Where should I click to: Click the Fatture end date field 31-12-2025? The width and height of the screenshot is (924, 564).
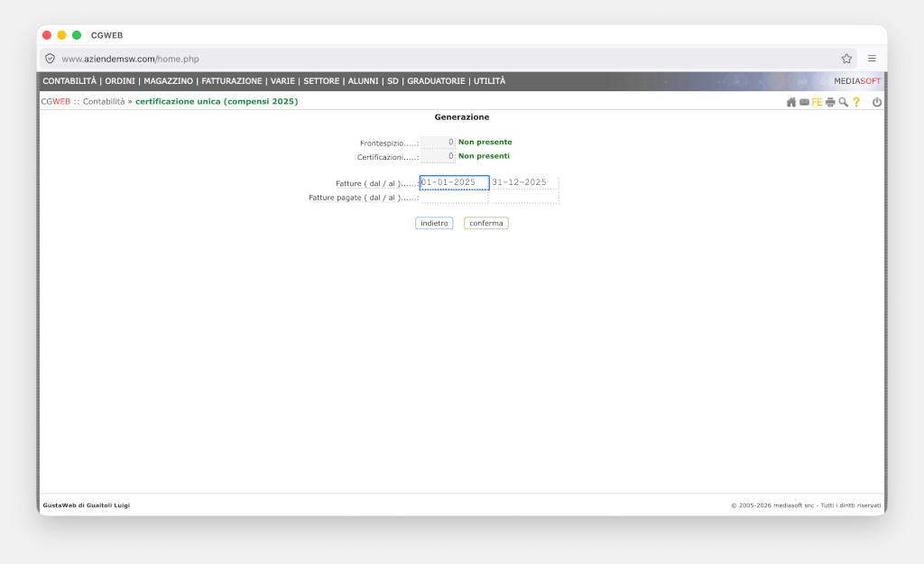524,182
